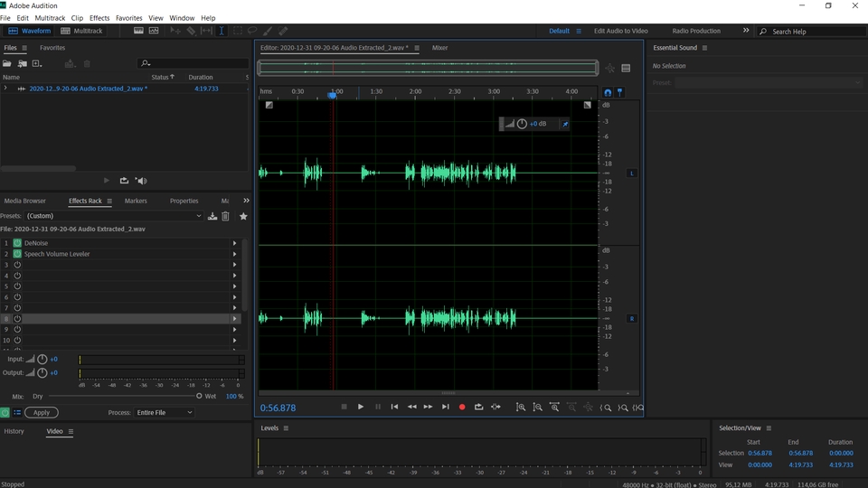
Task: Switch to Waveform view button
Action: tap(29, 31)
